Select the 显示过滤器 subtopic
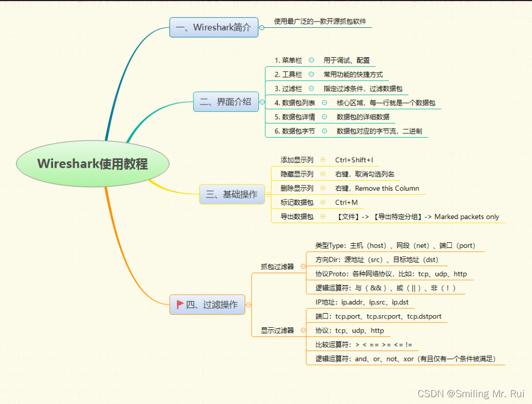Viewport: 532px width, 404px height. point(277,330)
